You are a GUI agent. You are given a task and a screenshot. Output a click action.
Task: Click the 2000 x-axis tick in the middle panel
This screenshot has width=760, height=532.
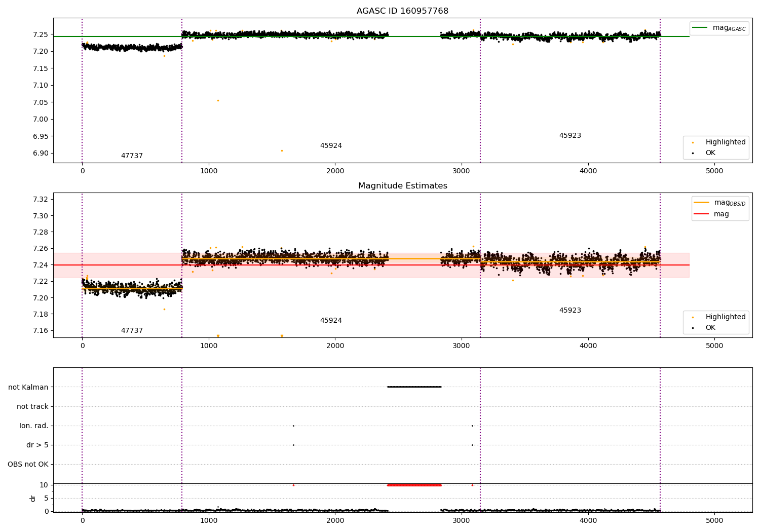tap(335, 346)
